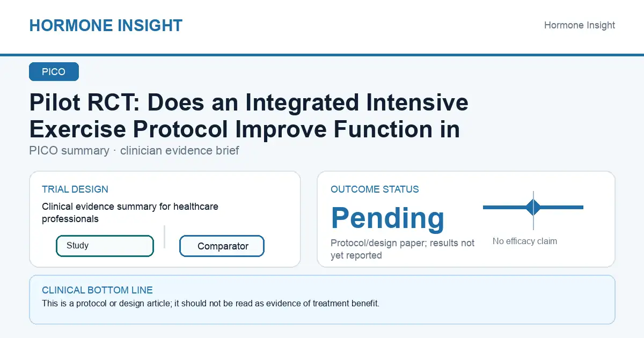Click the vertical null-effect line in the plot

click(x=533, y=210)
